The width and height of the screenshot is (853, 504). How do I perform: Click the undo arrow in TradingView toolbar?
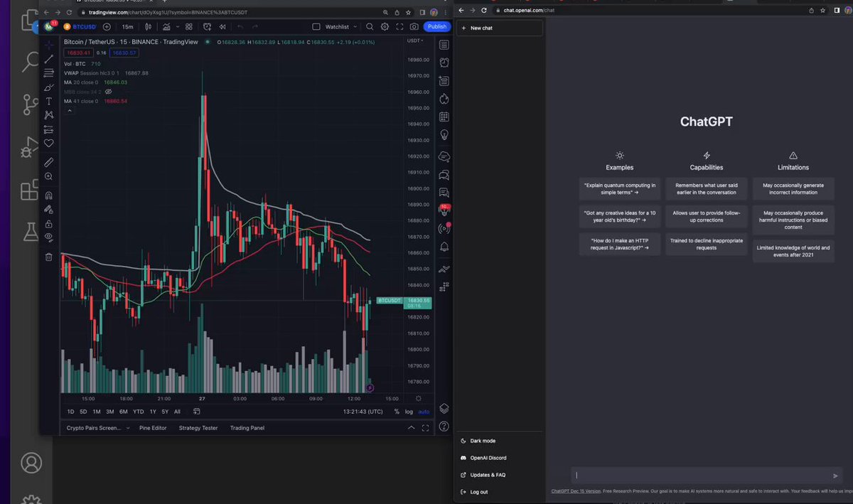pos(240,26)
